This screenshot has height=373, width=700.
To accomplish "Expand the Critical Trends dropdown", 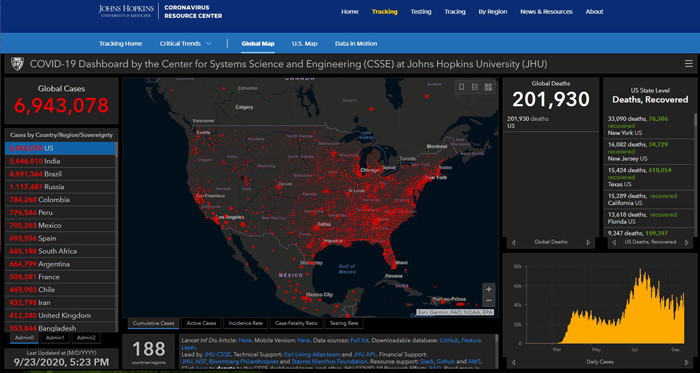I will pyautogui.click(x=185, y=44).
